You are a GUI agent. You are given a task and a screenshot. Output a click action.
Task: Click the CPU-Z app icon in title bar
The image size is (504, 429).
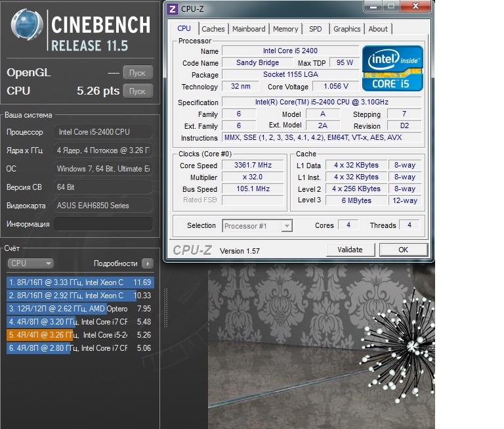click(x=173, y=9)
